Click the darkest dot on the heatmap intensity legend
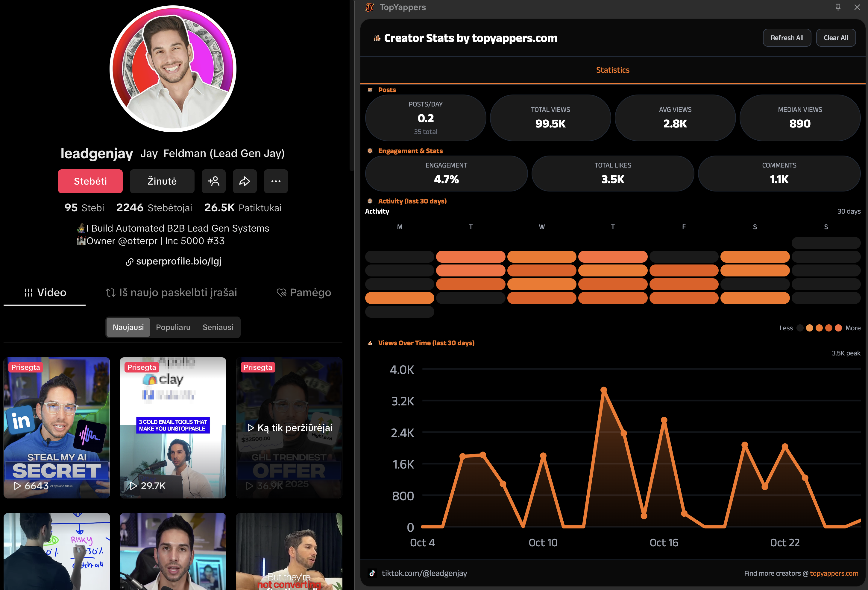Viewport: 868px width, 590px height. point(800,328)
